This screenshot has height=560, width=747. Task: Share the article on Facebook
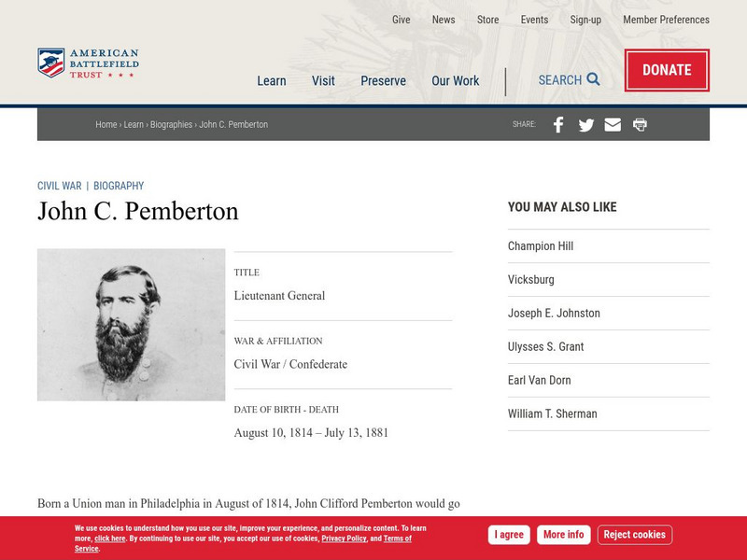pos(557,123)
